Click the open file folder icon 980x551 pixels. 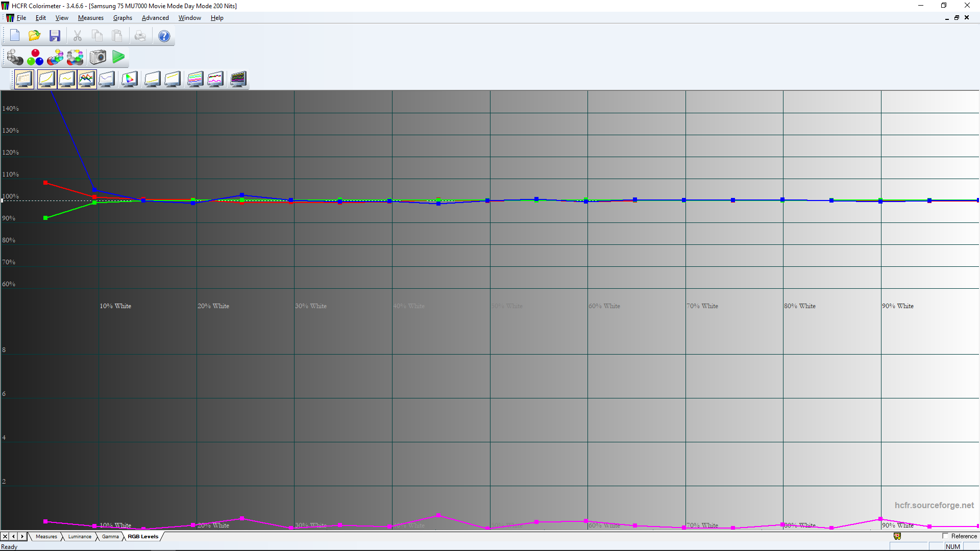click(34, 36)
